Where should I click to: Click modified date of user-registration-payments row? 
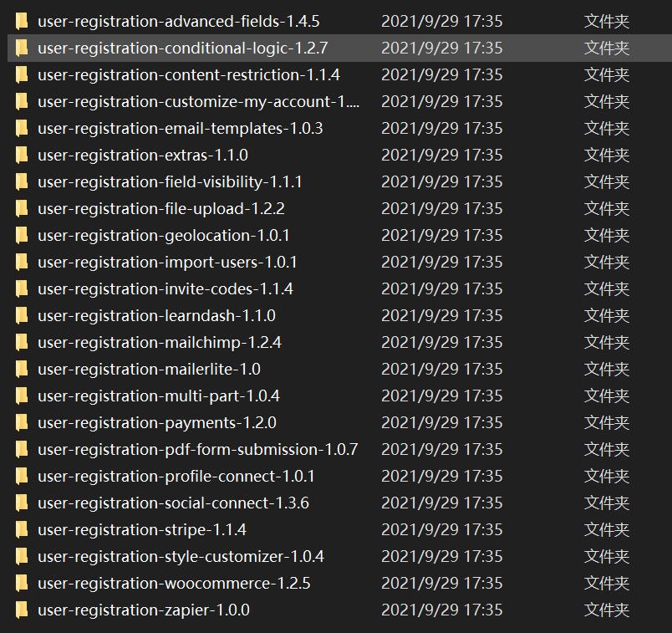coord(442,423)
